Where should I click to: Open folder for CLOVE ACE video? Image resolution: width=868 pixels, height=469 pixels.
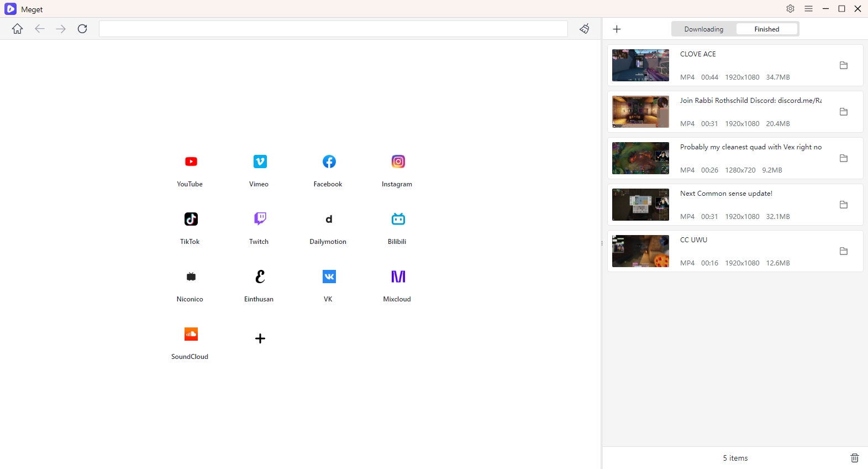click(x=844, y=65)
